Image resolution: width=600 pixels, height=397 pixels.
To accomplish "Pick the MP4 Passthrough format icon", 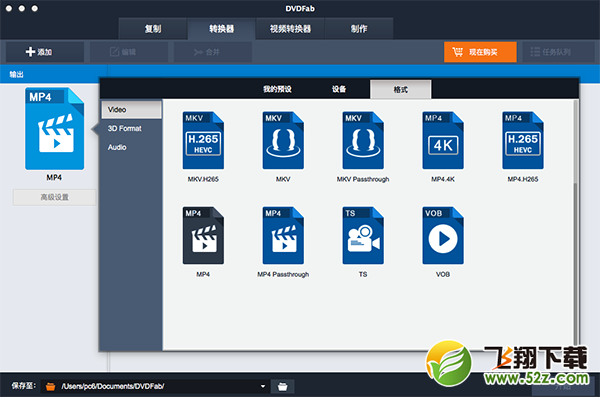I will pyautogui.click(x=283, y=235).
